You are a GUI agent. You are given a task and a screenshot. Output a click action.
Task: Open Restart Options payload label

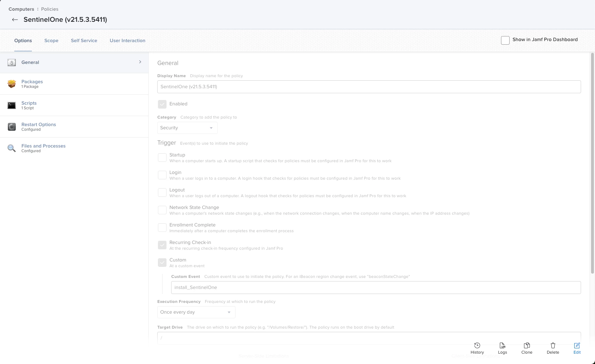39,125
